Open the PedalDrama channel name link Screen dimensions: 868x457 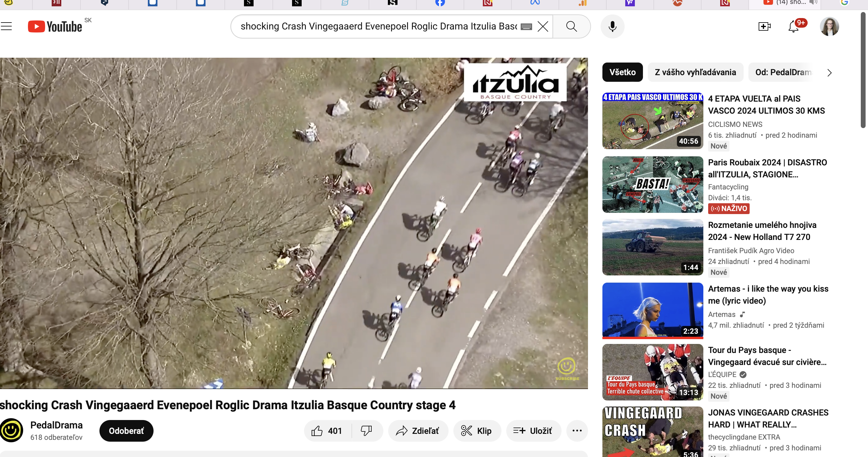pyautogui.click(x=56, y=425)
